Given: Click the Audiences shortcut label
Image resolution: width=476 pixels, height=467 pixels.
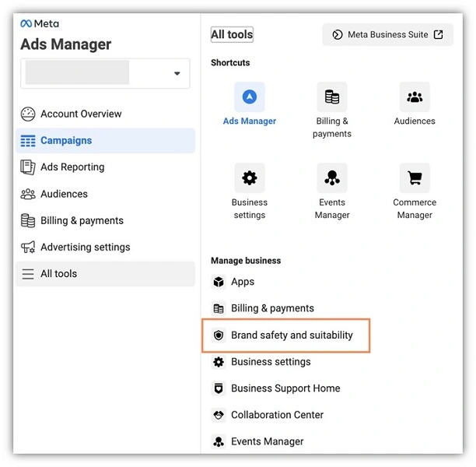Looking at the screenshot, I should 415,121.
